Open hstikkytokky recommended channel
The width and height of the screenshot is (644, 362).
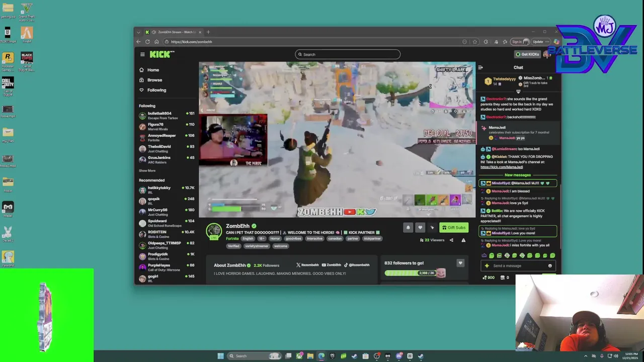click(x=167, y=190)
